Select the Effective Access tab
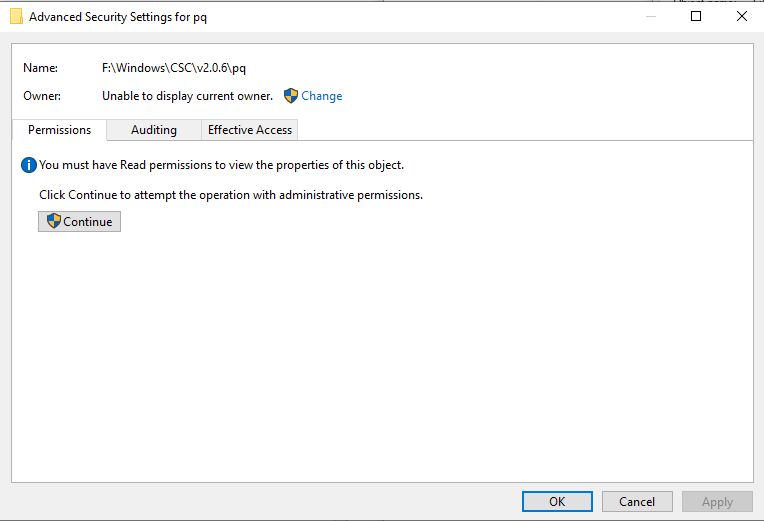This screenshot has width=764, height=521. coord(250,130)
